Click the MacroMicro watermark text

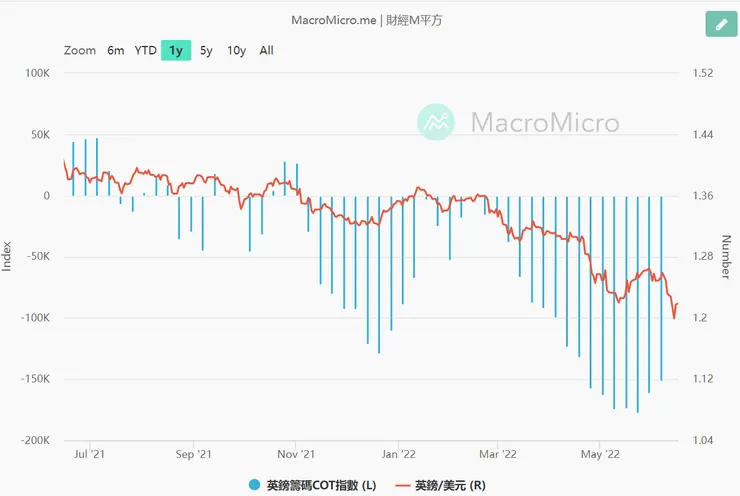(545, 123)
